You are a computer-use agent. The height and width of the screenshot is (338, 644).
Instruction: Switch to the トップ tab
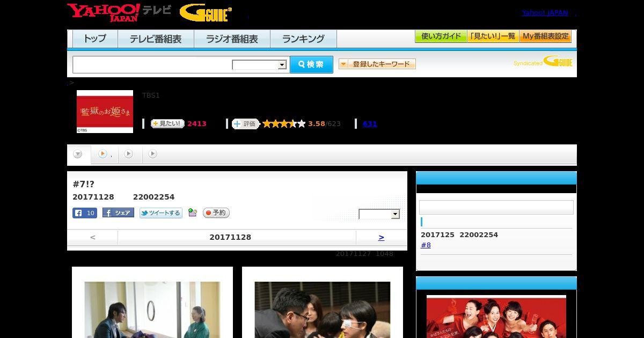click(95, 39)
